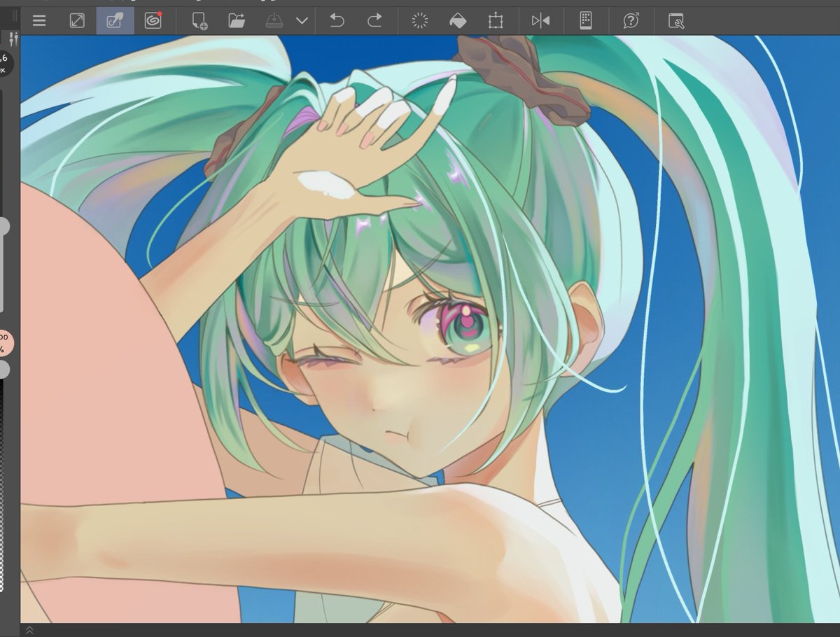Screen dimensions: 840x637
Task: Activate the Scale/Rotate transform icon
Action: pyautogui.click(x=496, y=21)
